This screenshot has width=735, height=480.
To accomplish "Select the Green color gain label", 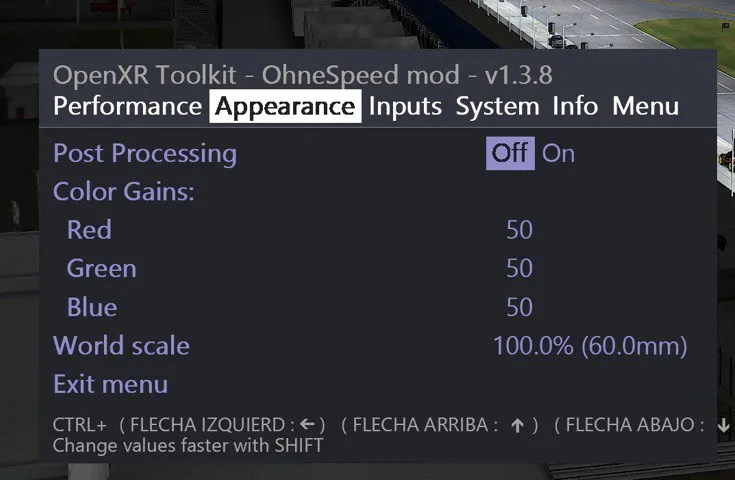I will pyautogui.click(x=101, y=268).
